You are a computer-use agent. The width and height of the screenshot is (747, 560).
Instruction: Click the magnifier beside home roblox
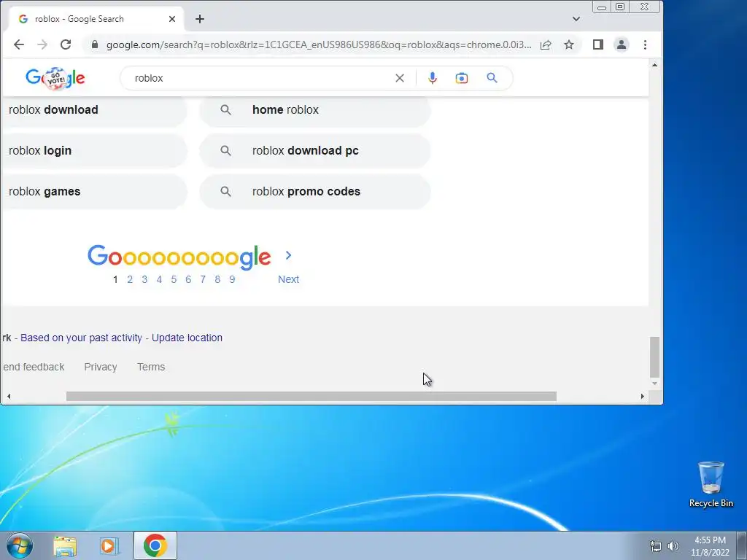(x=226, y=110)
